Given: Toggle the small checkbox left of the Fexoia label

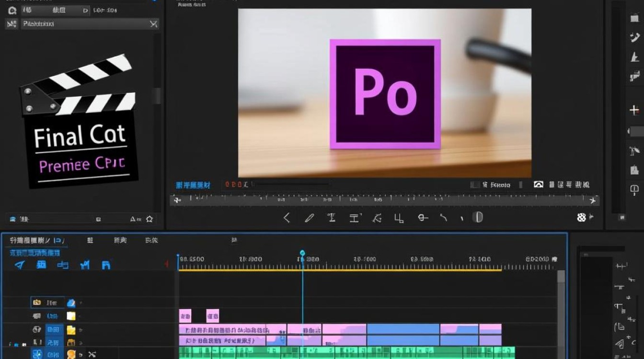Looking at the screenshot, I should point(475,185).
